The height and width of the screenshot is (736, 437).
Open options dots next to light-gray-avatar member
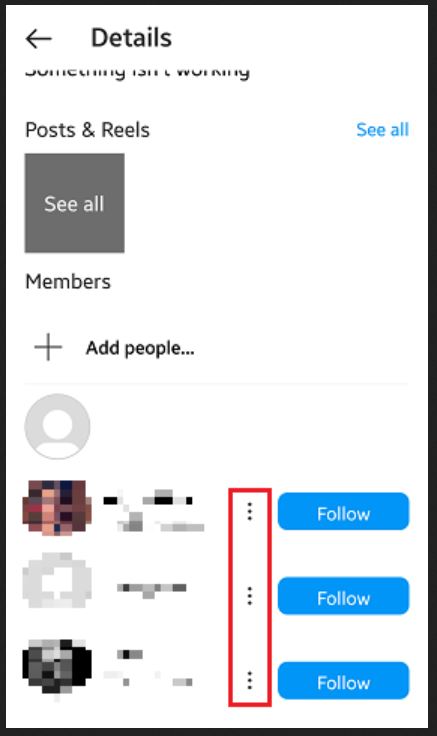[250, 596]
